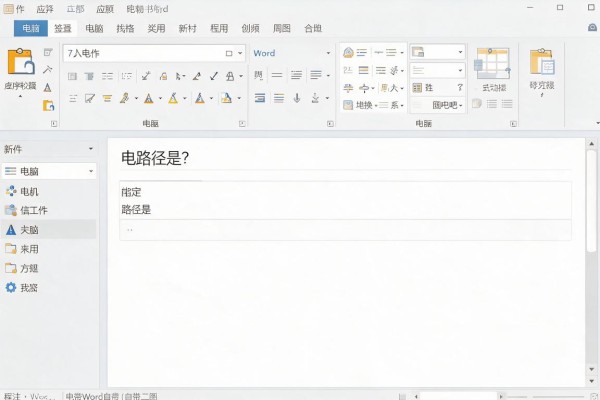Screen dimensions: 600x400
Task: Open the dropdown arrow next to 系
Action: pyautogui.click(x=402, y=105)
